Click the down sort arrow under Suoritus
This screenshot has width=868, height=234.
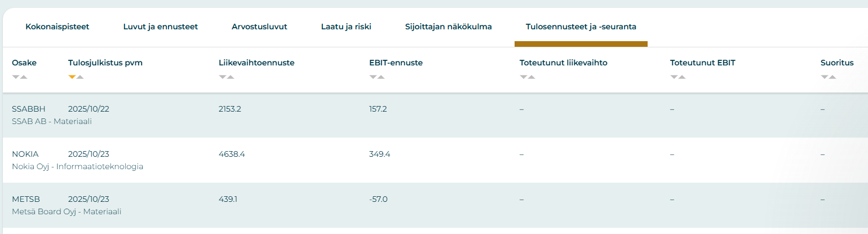[x=825, y=77]
